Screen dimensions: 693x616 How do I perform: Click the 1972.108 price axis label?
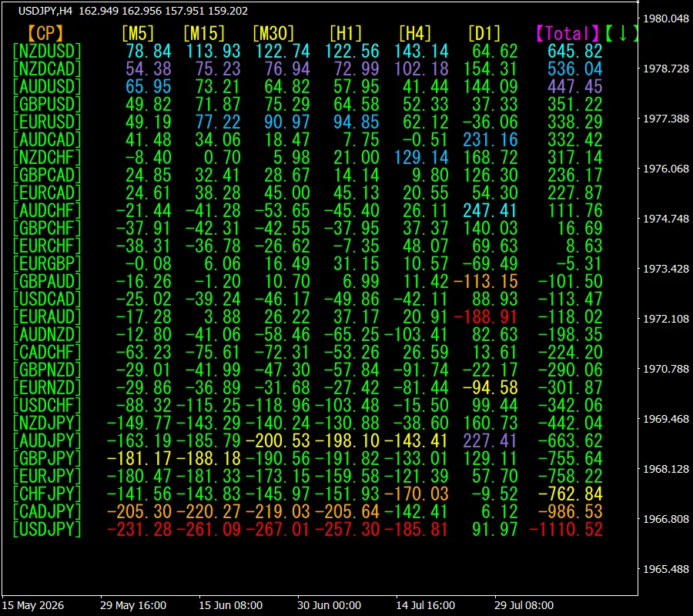click(x=666, y=319)
